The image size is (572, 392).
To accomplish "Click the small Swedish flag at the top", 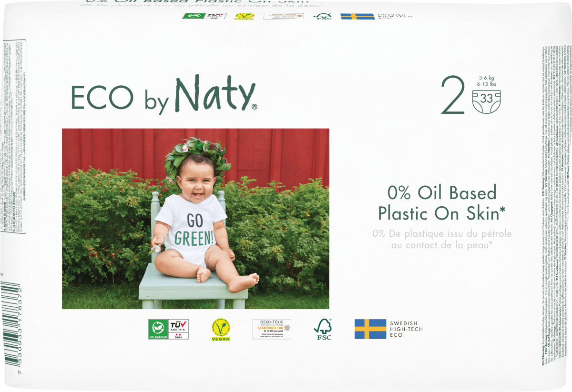I will (357, 17).
